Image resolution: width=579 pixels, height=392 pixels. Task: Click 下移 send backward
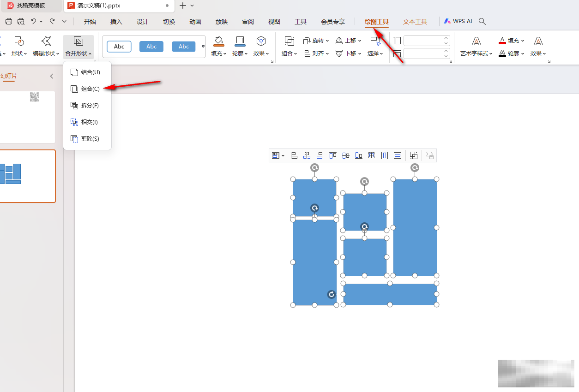click(x=349, y=53)
